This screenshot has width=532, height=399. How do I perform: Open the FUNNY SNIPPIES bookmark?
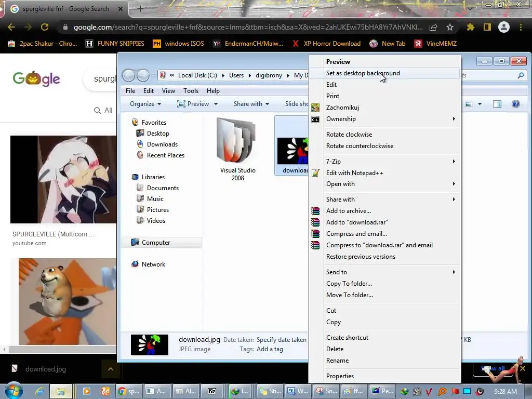(115, 44)
